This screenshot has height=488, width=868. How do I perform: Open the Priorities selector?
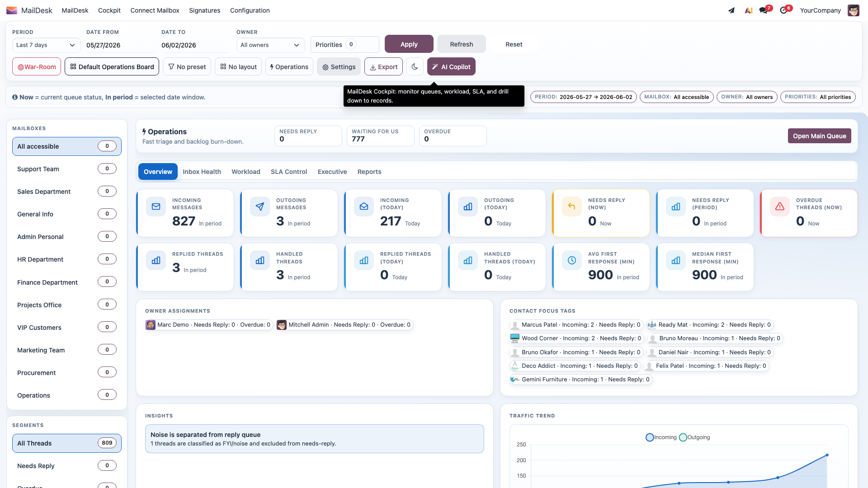[x=344, y=44]
